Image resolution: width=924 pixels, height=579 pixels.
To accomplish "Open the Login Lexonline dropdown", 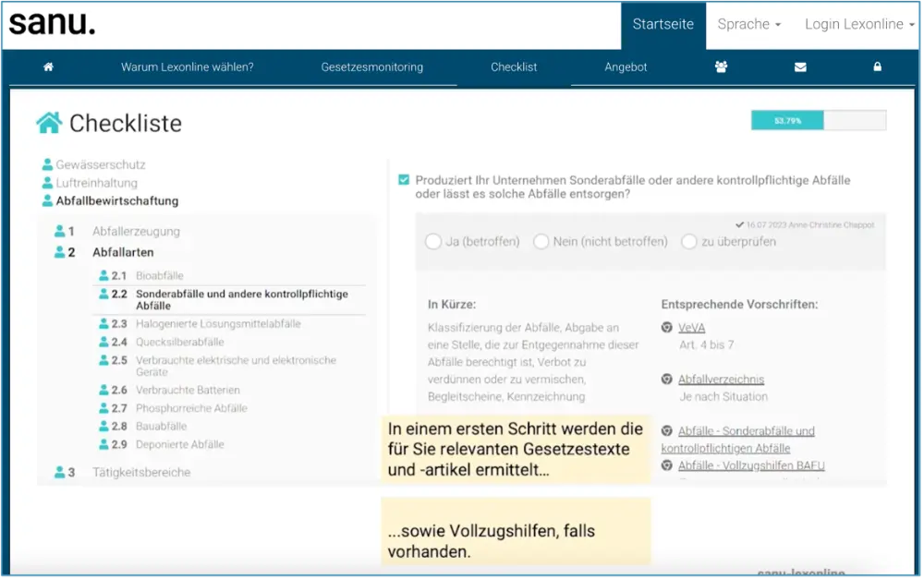I will pyautogui.click(x=859, y=24).
